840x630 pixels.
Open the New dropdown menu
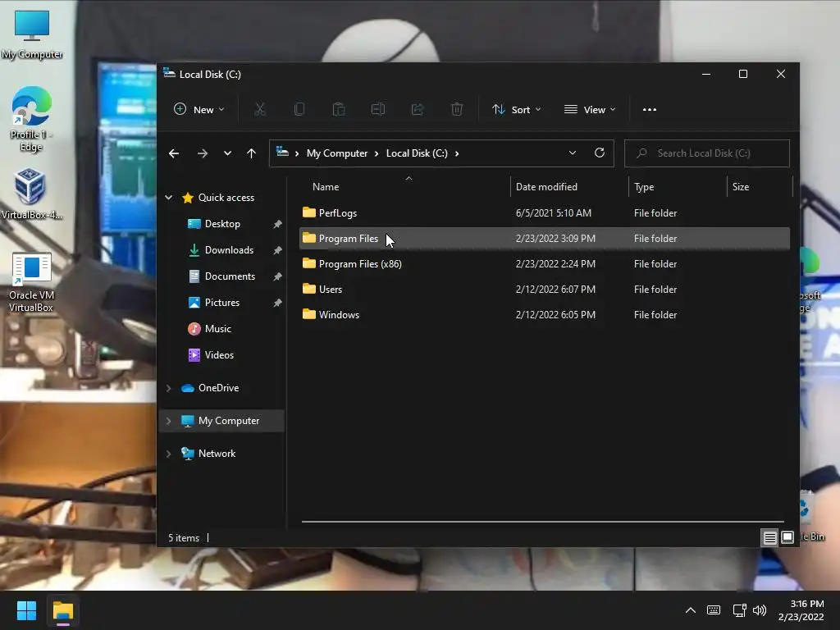pos(199,109)
